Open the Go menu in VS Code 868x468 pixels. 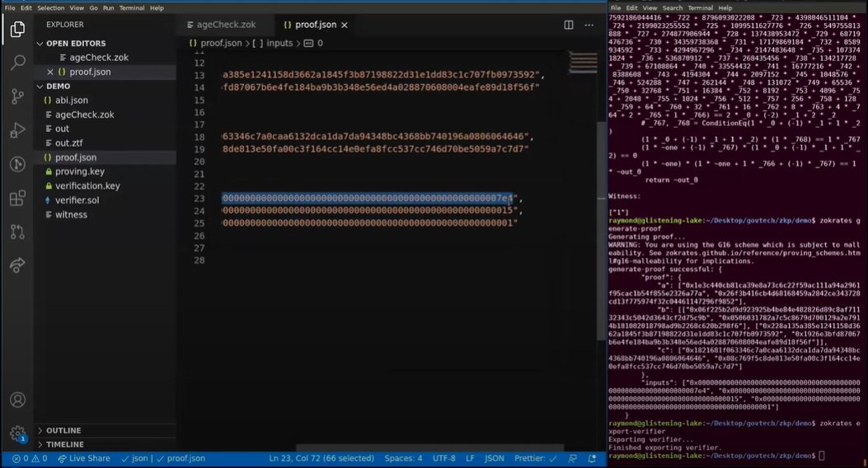93,7
